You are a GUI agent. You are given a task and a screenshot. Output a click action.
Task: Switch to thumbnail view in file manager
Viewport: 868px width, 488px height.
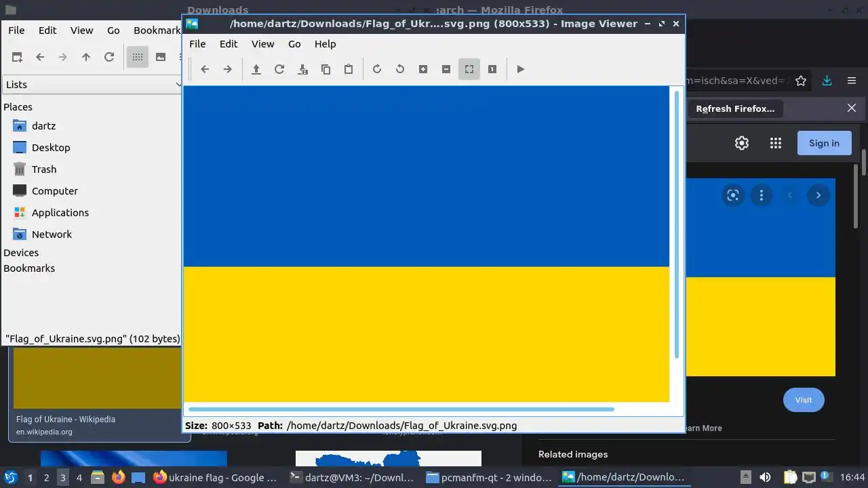point(161,57)
